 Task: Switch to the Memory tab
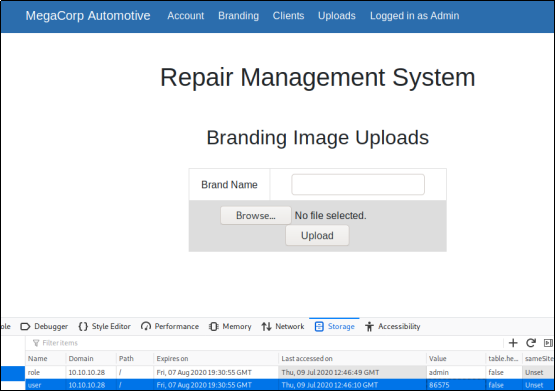230,326
